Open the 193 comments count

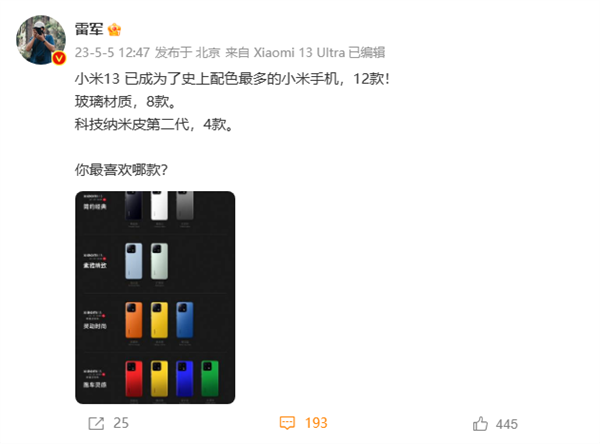coord(316,423)
